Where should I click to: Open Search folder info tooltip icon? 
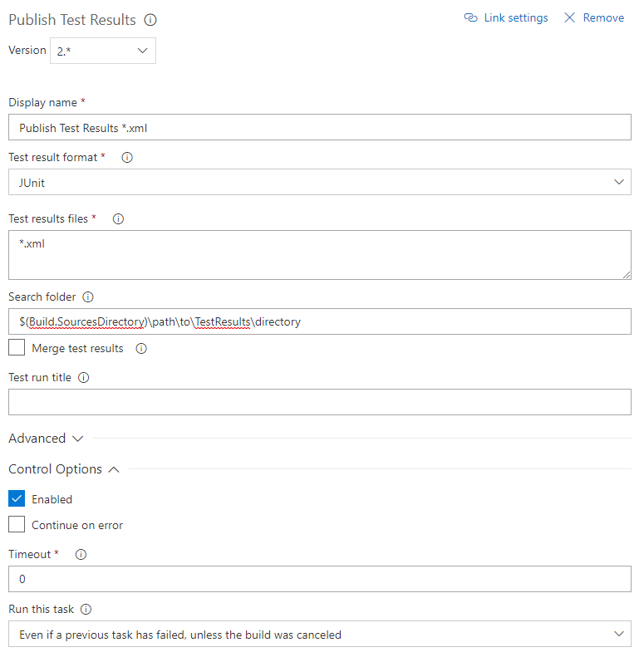(88, 297)
